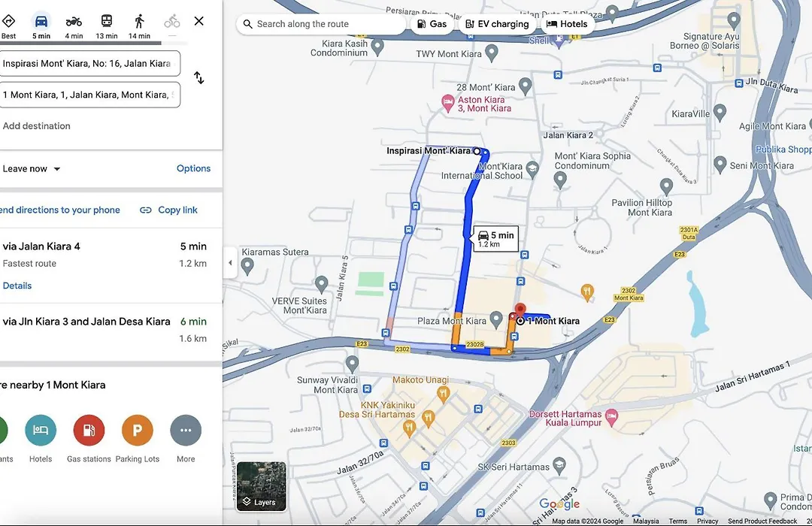
Task: Open Details for the fastest route
Action: pyautogui.click(x=17, y=286)
